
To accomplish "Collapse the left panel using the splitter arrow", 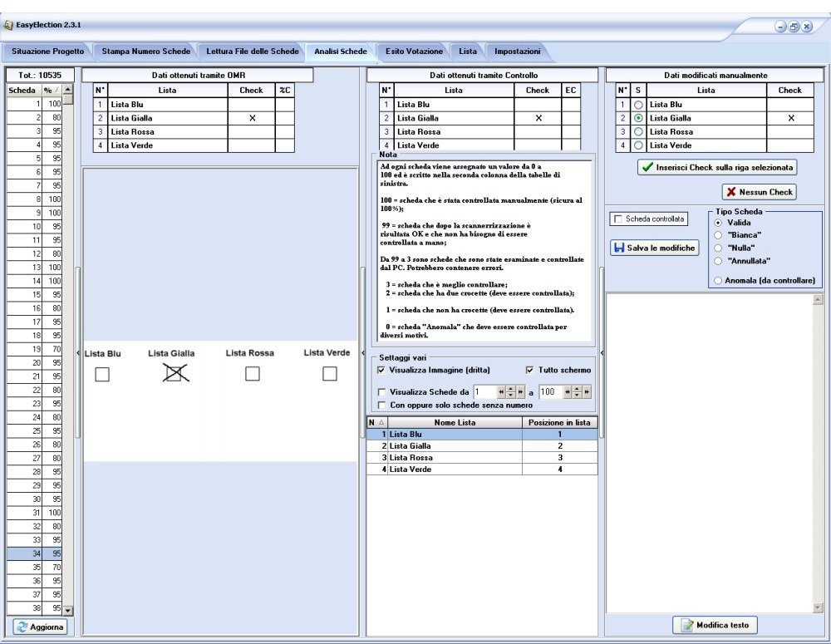I will [79, 354].
